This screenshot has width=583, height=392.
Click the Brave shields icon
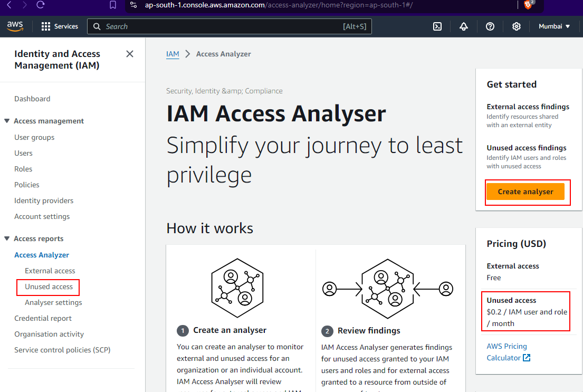[528, 5]
